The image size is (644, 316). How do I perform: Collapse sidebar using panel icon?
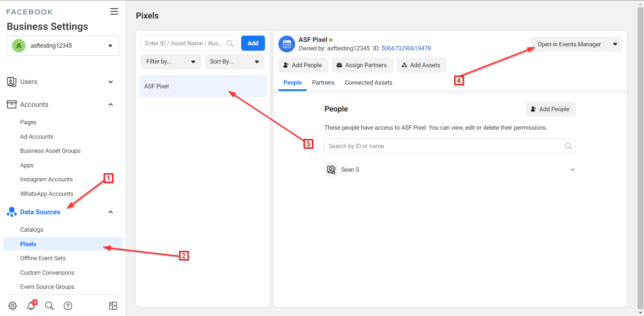point(113,306)
